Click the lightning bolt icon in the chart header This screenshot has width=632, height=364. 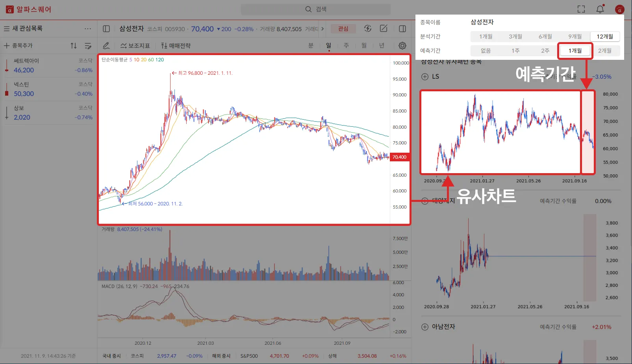point(368,28)
